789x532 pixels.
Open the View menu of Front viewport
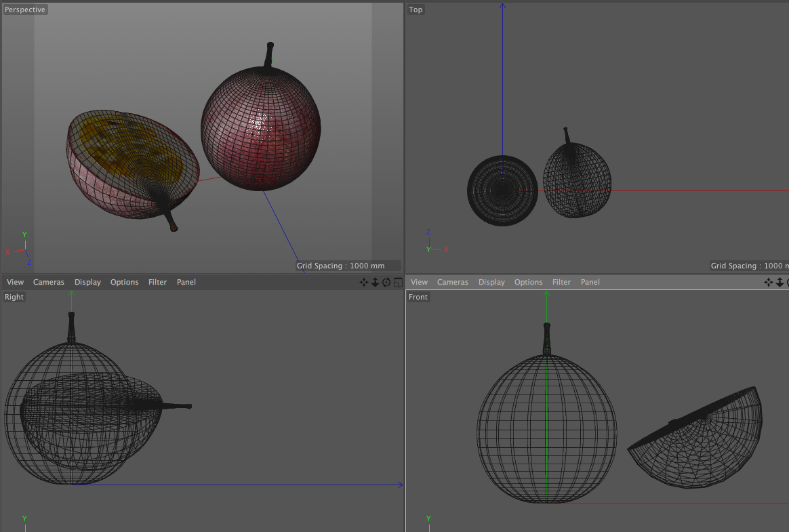420,283
